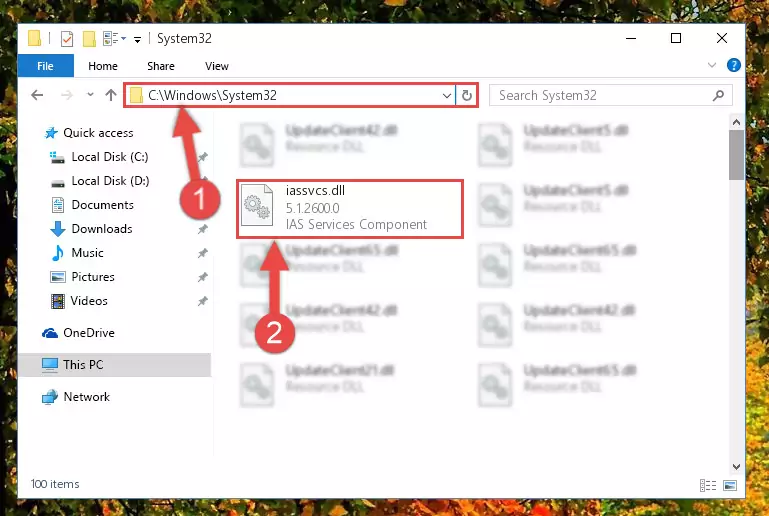Click the folder icon in title bar
Viewport: 769px width, 516px height.
34,38
